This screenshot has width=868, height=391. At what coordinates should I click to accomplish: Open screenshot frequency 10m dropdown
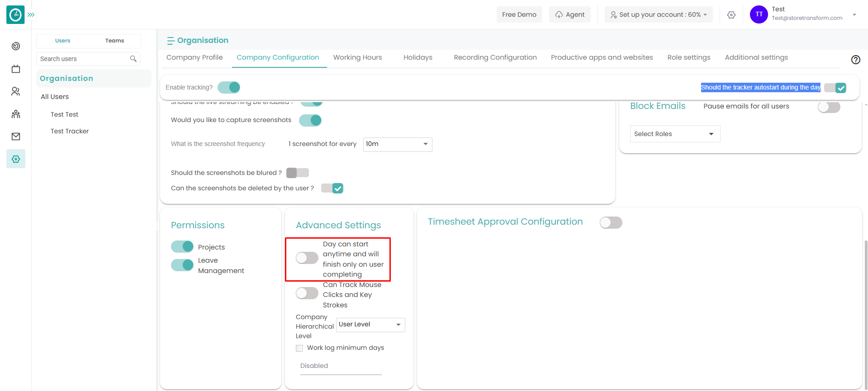pyautogui.click(x=398, y=144)
